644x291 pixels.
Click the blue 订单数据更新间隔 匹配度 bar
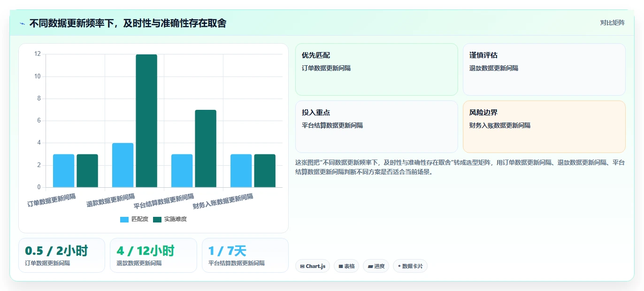(63, 171)
